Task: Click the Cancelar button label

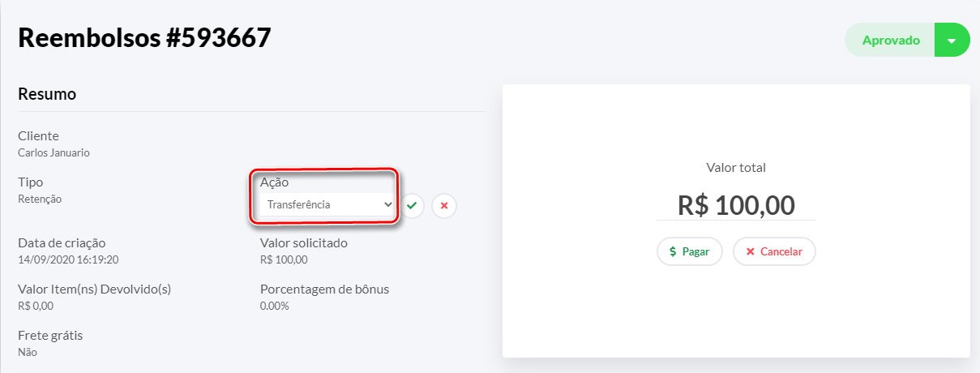Action: click(781, 251)
